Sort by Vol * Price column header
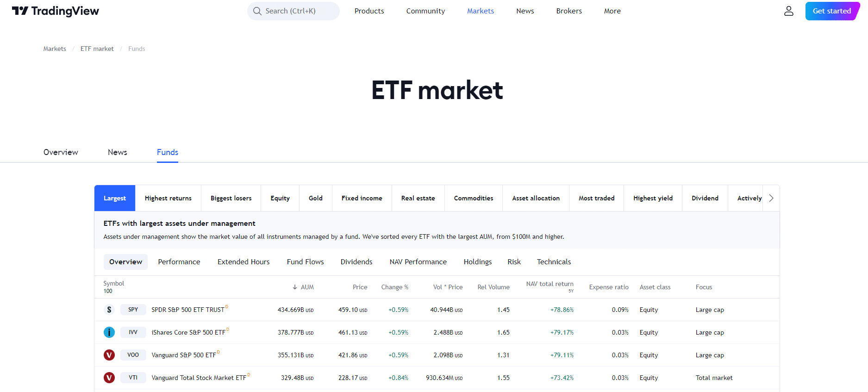Viewport: 868px width, 392px height. pos(448,287)
